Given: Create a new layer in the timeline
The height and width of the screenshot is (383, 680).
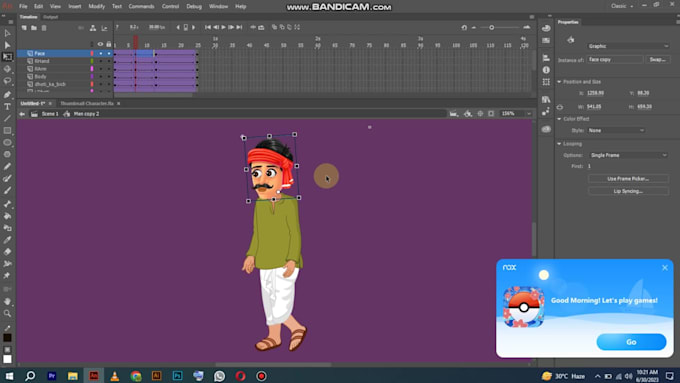Looking at the screenshot, I should [x=24, y=28].
